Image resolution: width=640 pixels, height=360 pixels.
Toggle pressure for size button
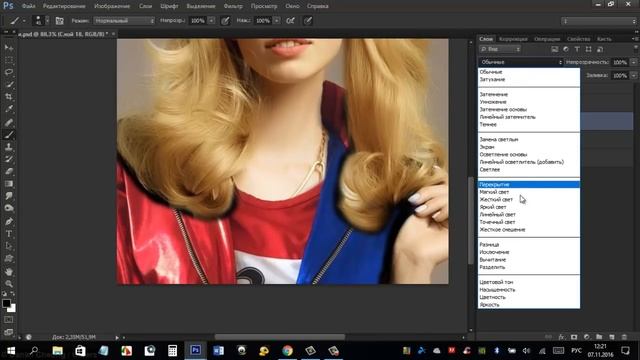[x=308, y=20]
